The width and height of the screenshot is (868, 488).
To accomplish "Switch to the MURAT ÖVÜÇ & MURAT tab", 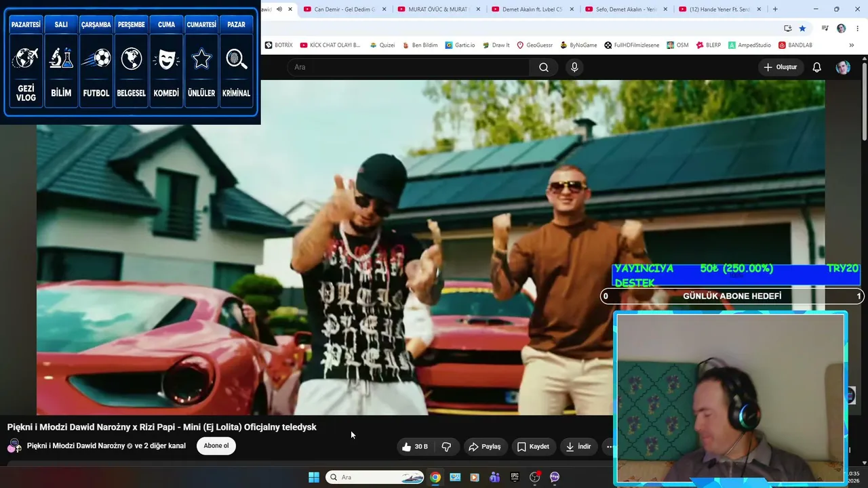I will [438, 9].
